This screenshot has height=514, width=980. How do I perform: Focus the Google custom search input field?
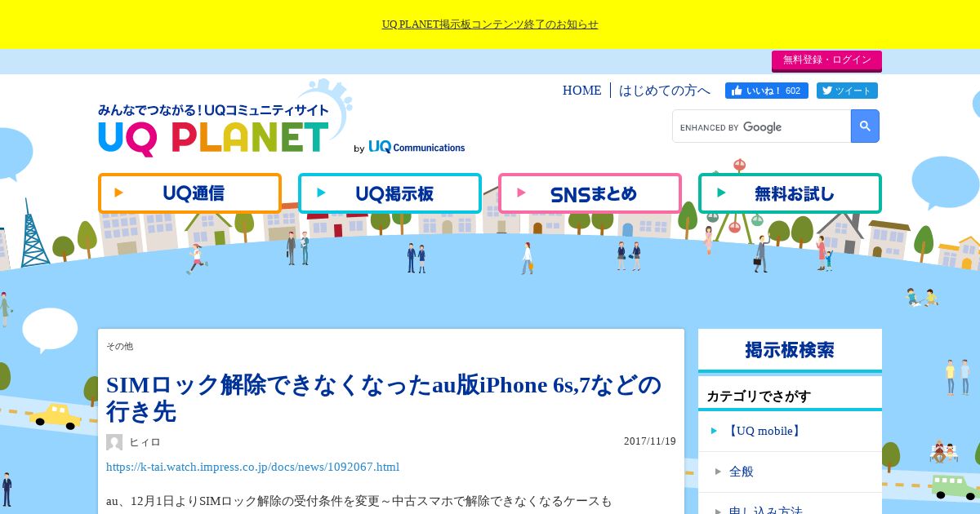(x=761, y=126)
